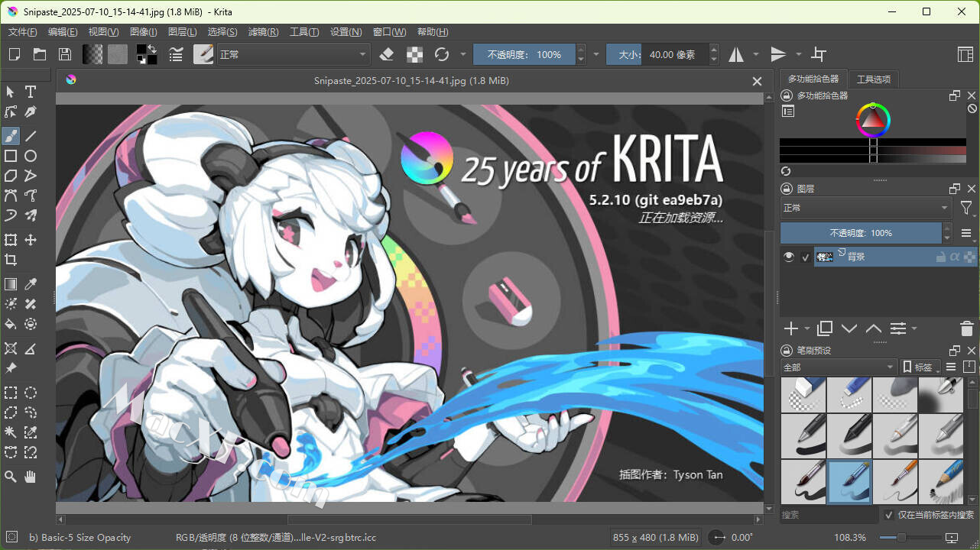Image resolution: width=980 pixels, height=550 pixels.
Task: Click the Save floppy disk icon
Action: [x=65, y=54]
